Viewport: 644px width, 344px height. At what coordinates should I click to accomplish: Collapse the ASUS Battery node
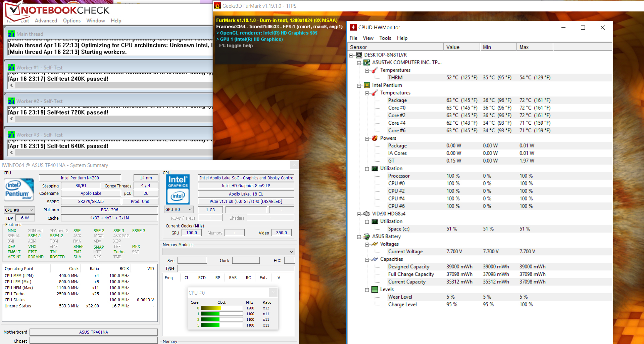(359, 237)
